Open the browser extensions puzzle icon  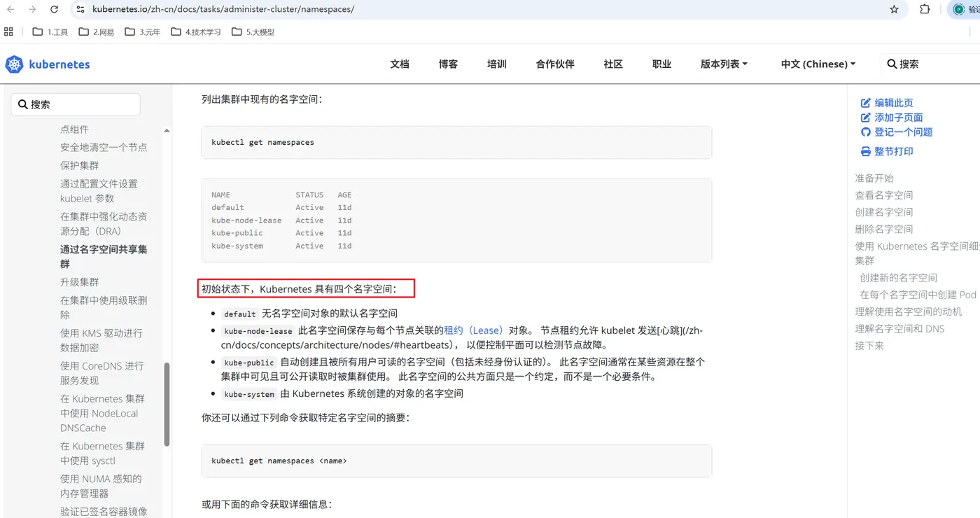(x=925, y=9)
